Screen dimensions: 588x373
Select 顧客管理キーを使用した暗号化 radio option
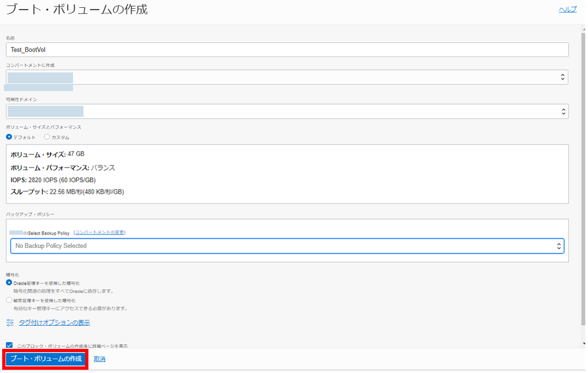9,300
